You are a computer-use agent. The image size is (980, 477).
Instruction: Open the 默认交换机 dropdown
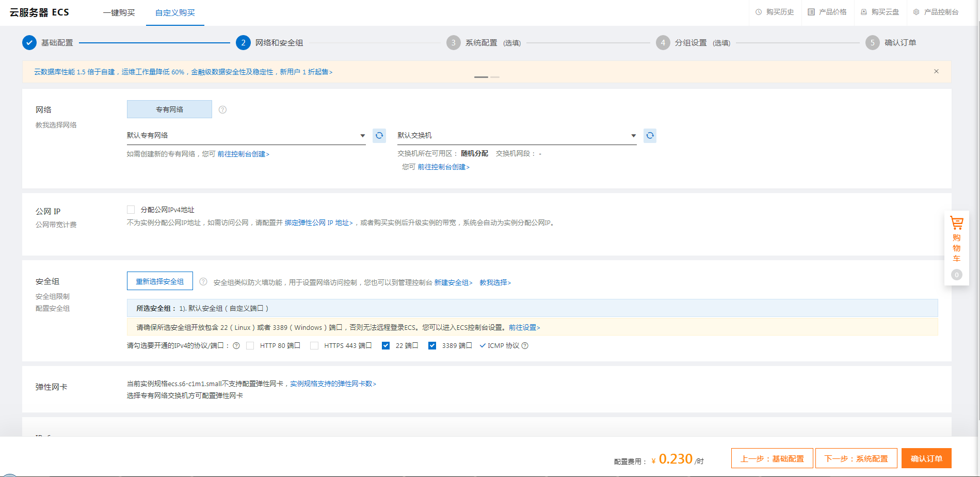[517, 135]
